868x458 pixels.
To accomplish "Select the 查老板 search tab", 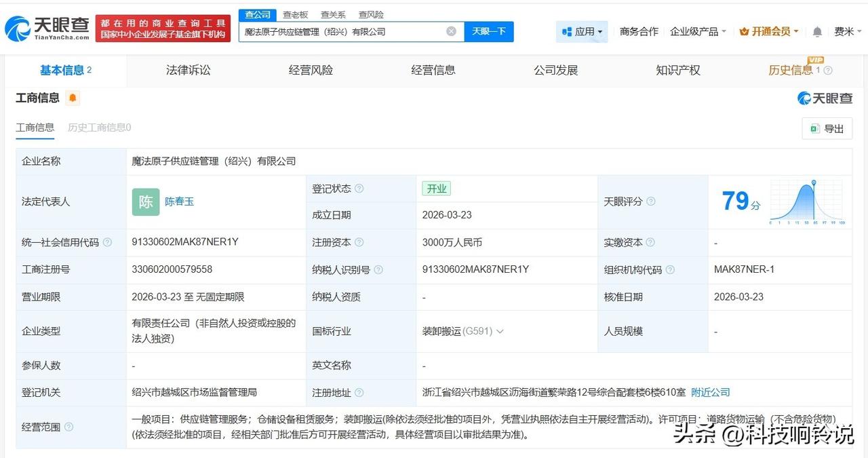I will 294,14.
